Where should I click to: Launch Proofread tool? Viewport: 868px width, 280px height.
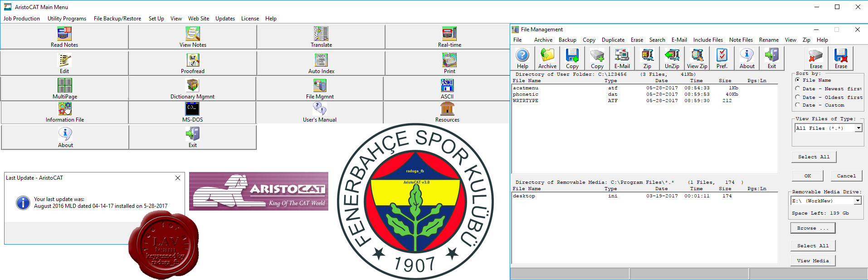(193, 64)
